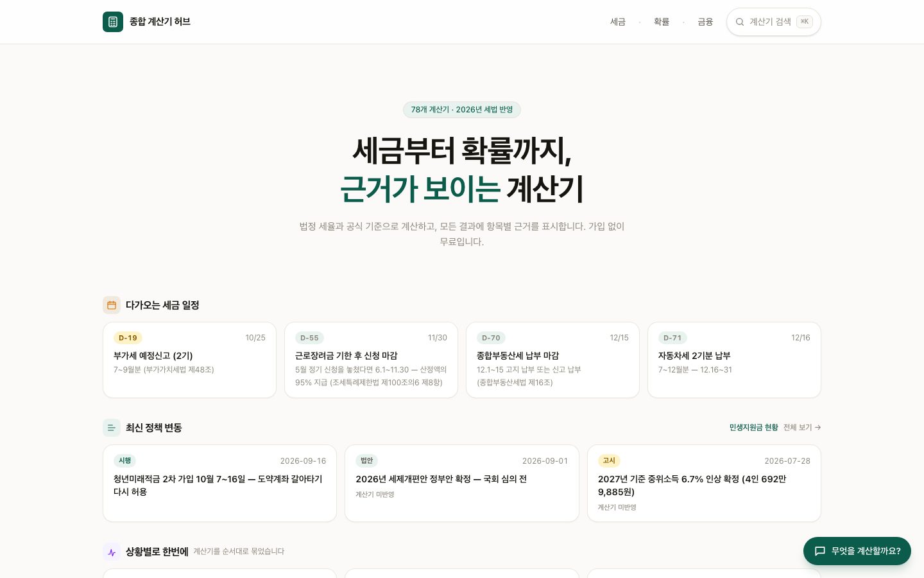Open the 민생지원금 현황 link

753,428
